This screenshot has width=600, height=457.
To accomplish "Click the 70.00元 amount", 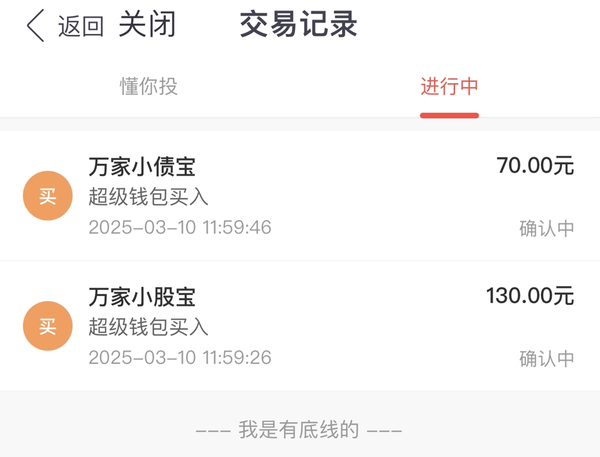I will 535,166.
